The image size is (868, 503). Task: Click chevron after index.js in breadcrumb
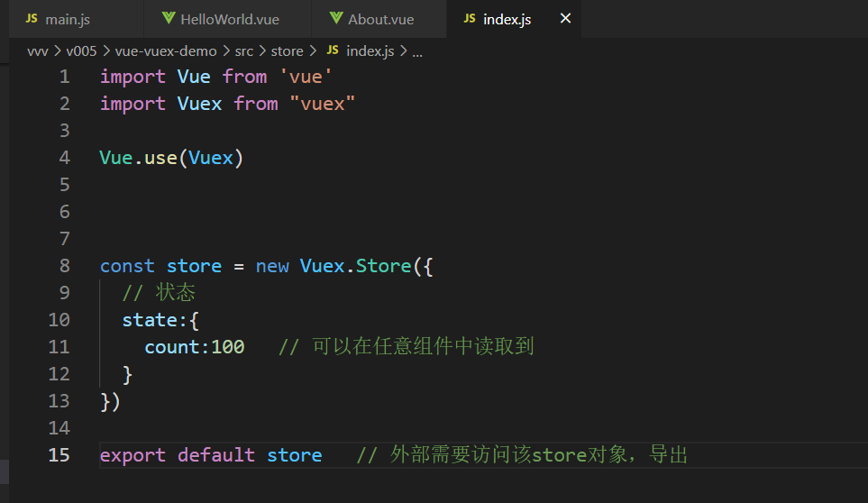pyautogui.click(x=404, y=50)
